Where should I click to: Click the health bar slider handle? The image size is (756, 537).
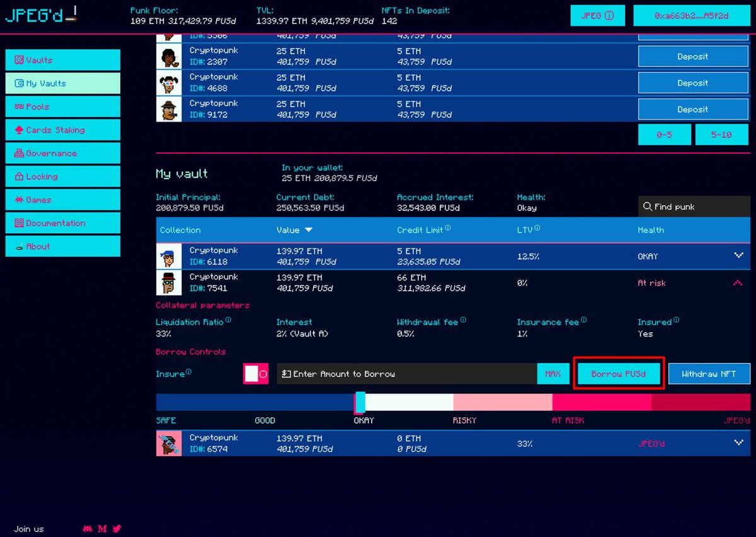tap(360, 402)
